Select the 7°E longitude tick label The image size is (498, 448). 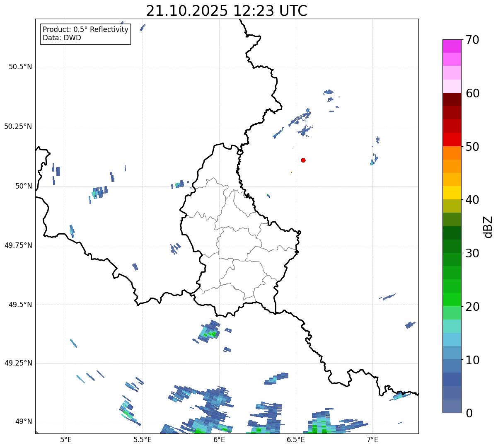pos(372,439)
